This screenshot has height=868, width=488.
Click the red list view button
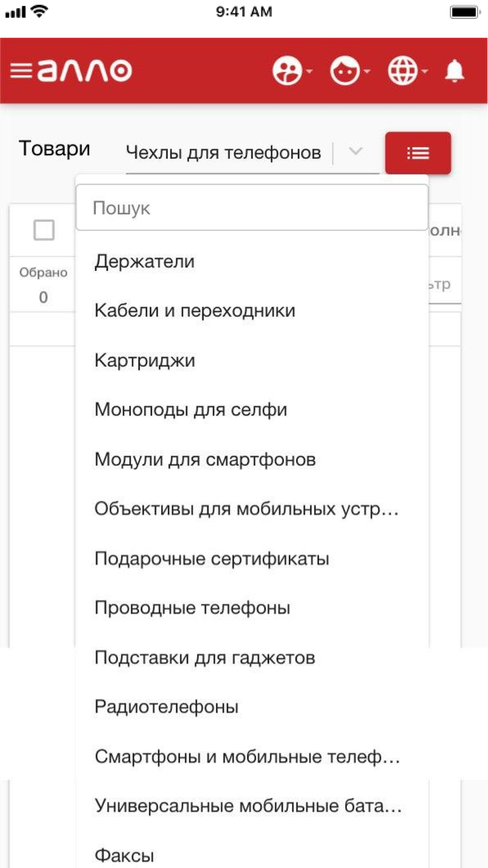click(x=418, y=153)
